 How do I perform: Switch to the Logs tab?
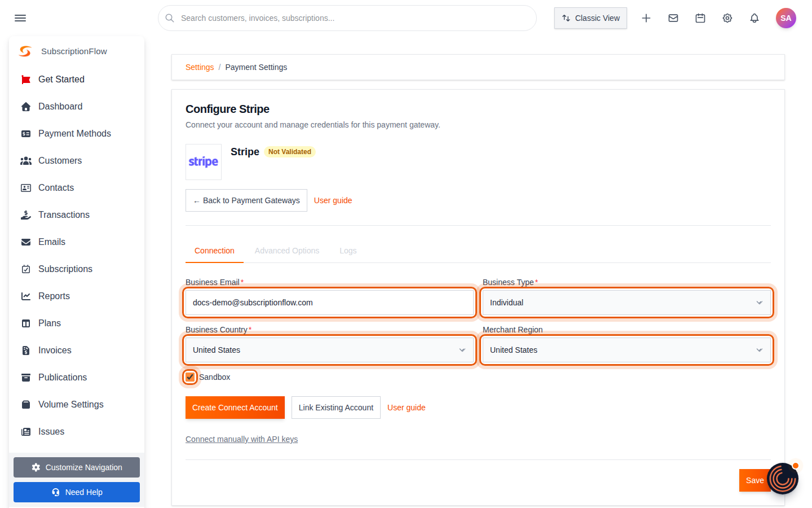348,251
